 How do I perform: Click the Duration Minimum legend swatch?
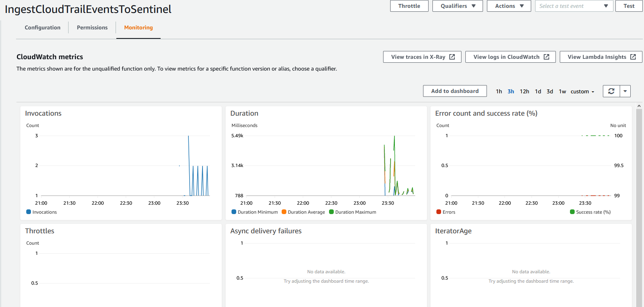234,212
